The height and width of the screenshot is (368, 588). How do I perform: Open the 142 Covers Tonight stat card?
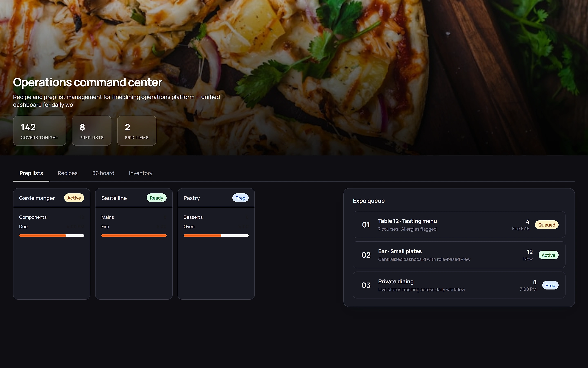click(x=40, y=131)
